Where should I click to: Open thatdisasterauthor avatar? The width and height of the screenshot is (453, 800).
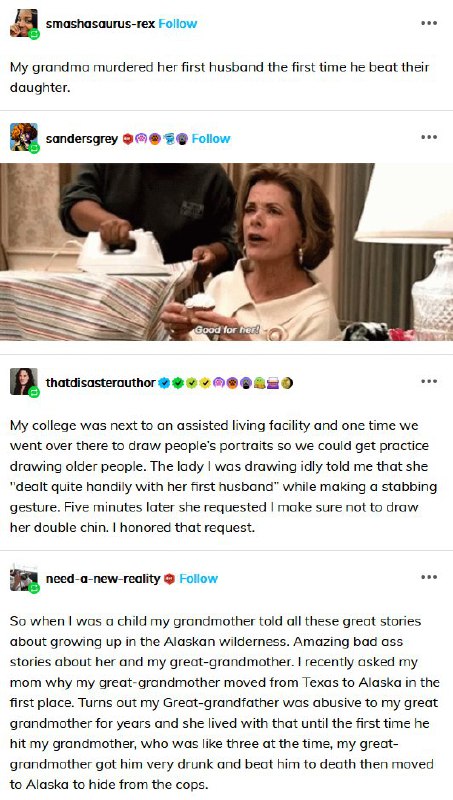[23, 382]
